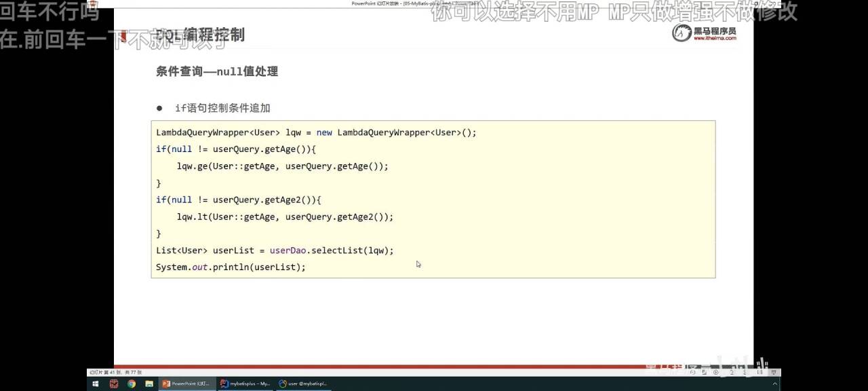This screenshot has width=868, height=391.
Task: Advance to next slide in status bar
Action: click(715, 372)
